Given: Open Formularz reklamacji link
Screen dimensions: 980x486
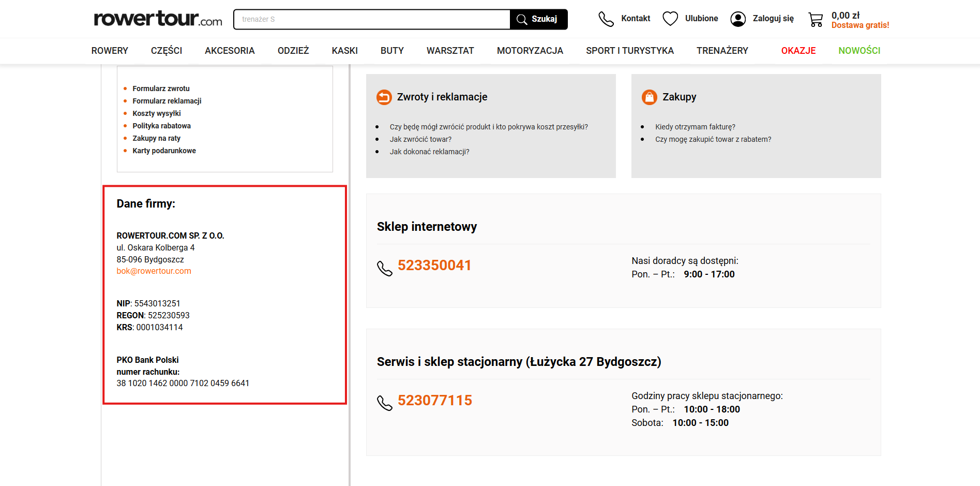Looking at the screenshot, I should click(x=167, y=101).
